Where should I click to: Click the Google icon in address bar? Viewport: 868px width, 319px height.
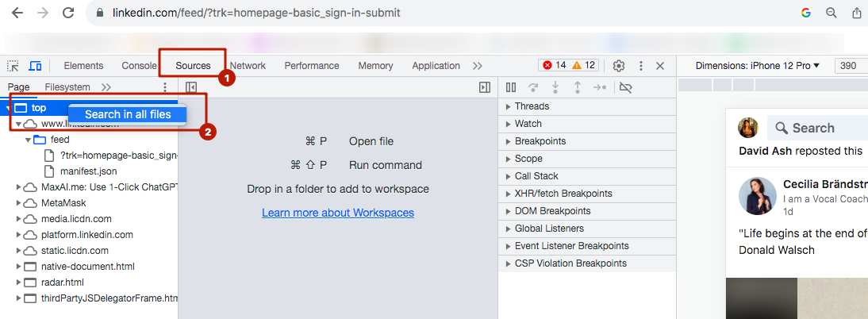pos(805,13)
